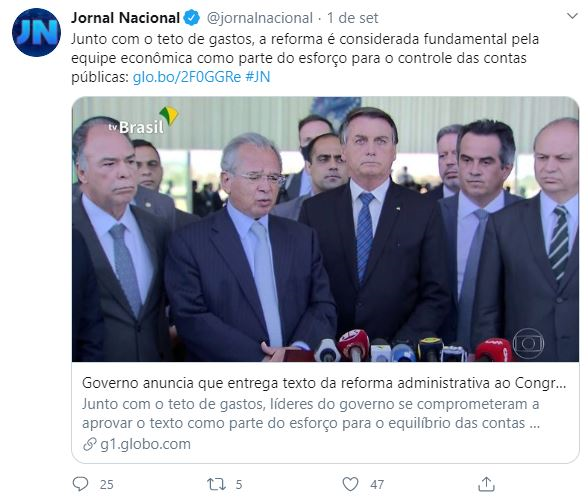
Task: Click the reply count 25
Action: click(x=106, y=484)
